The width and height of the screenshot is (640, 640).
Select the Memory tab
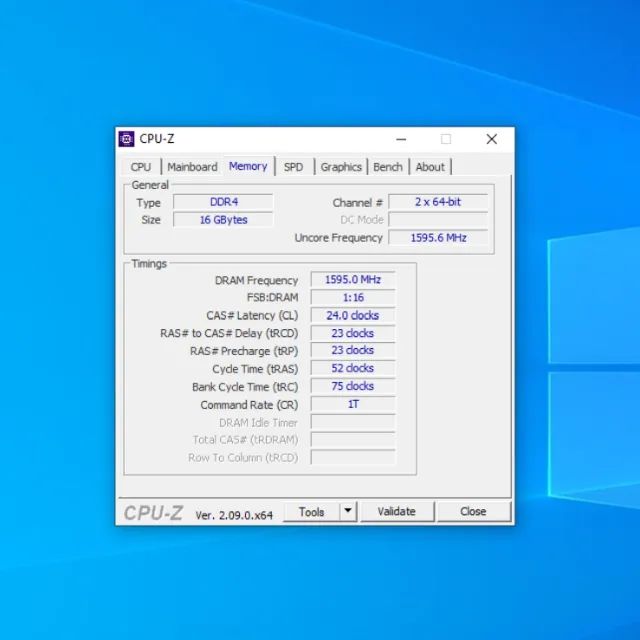click(x=248, y=166)
